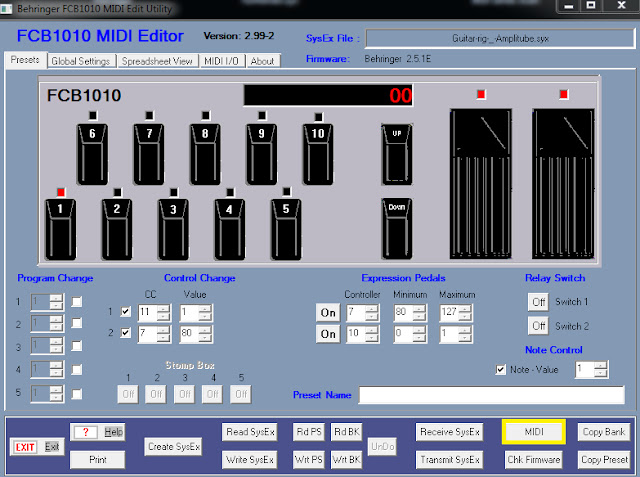
Task: Click the red LED above pedal 1
Action: coord(61,192)
